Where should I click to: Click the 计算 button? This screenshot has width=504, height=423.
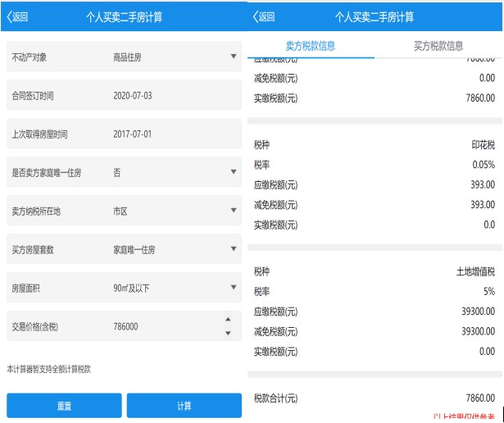pos(184,406)
